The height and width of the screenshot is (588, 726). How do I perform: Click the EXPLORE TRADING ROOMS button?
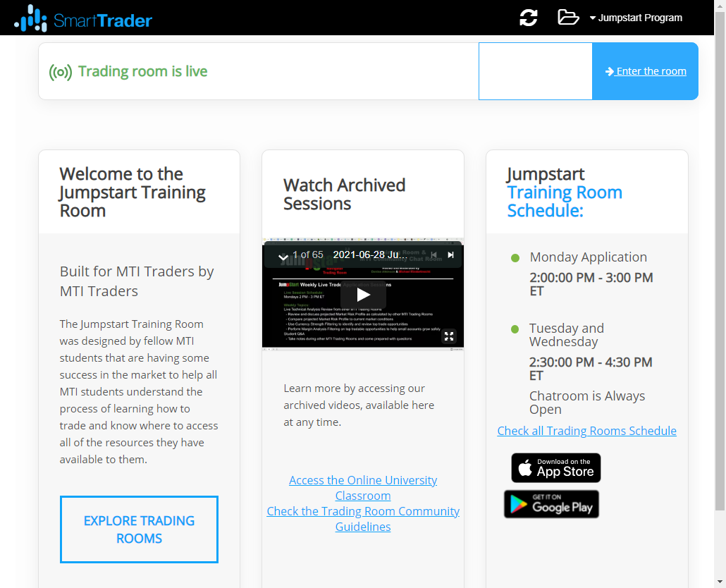(x=139, y=529)
